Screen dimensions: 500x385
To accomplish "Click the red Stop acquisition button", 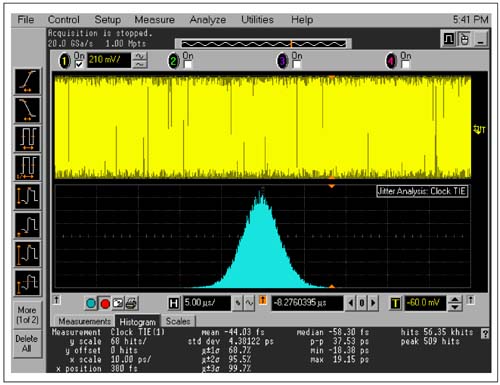I will [105, 304].
